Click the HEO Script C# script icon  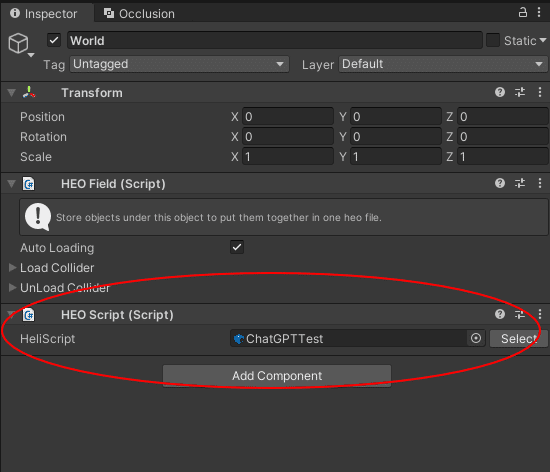click(29, 315)
